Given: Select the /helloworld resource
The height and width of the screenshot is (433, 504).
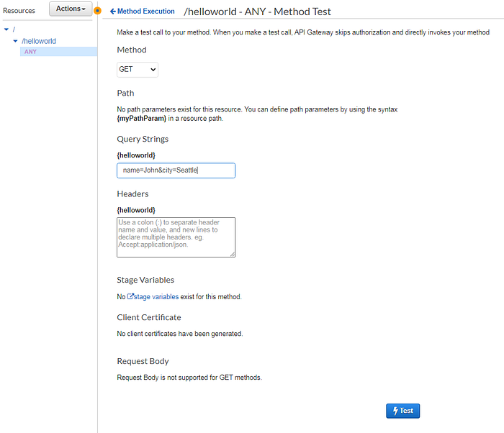Looking at the screenshot, I should point(39,41).
